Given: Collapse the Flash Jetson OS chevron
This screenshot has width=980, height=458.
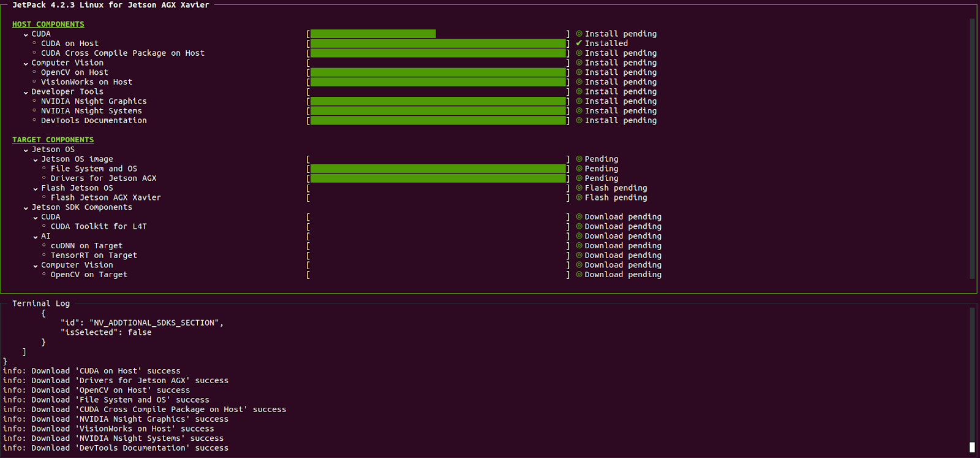Looking at the screenshot, I should point(36,188).
